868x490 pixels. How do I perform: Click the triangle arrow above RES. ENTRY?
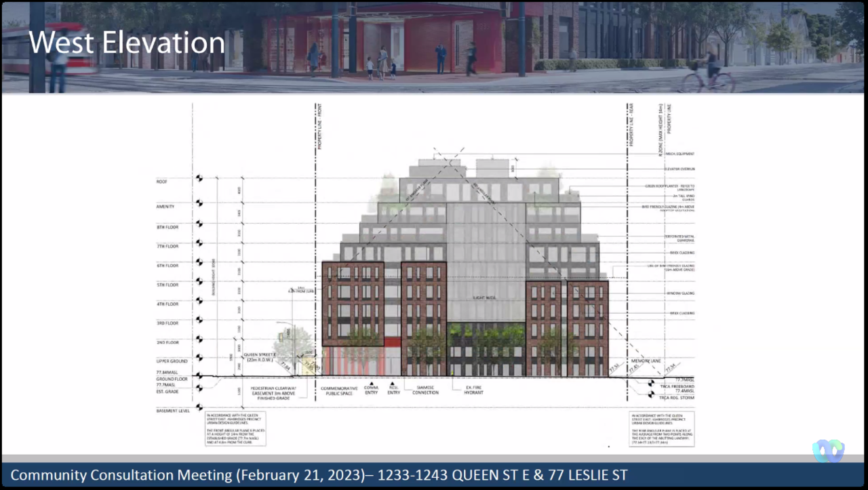click(393, 384)
